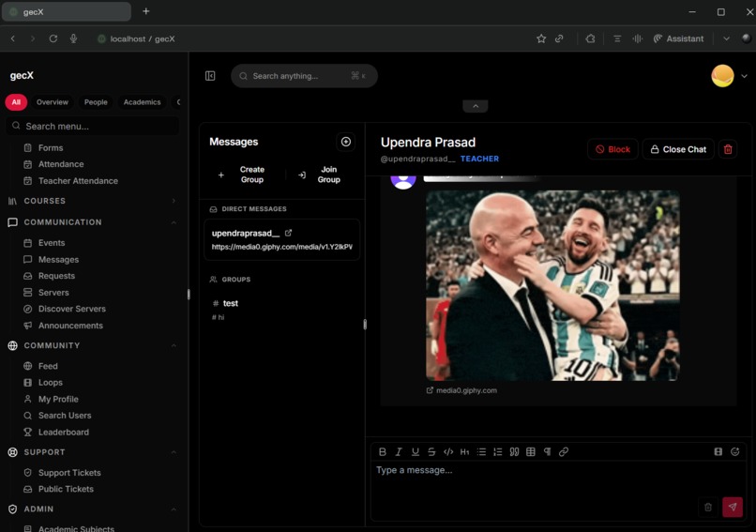Focus the Search menu field

coord(93,127)
